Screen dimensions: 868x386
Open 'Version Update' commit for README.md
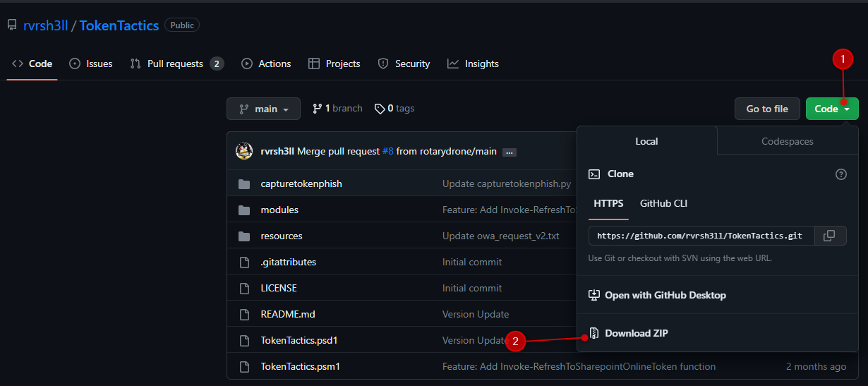(476, 314)
